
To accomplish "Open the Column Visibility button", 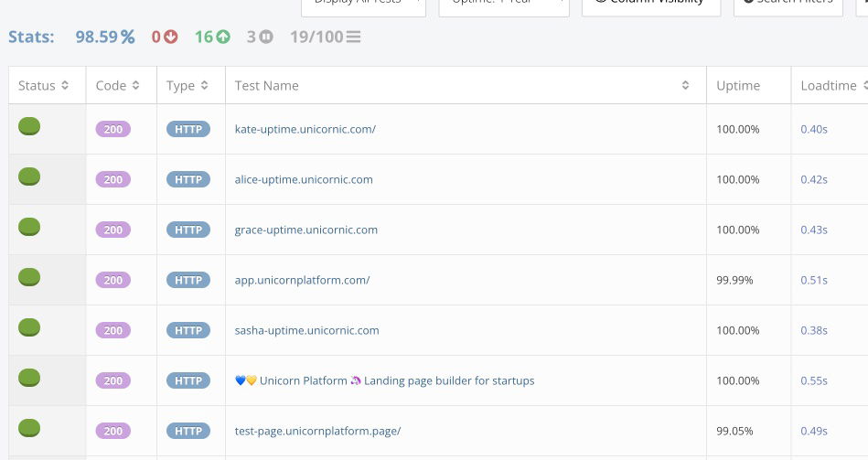I will [650, 3].
